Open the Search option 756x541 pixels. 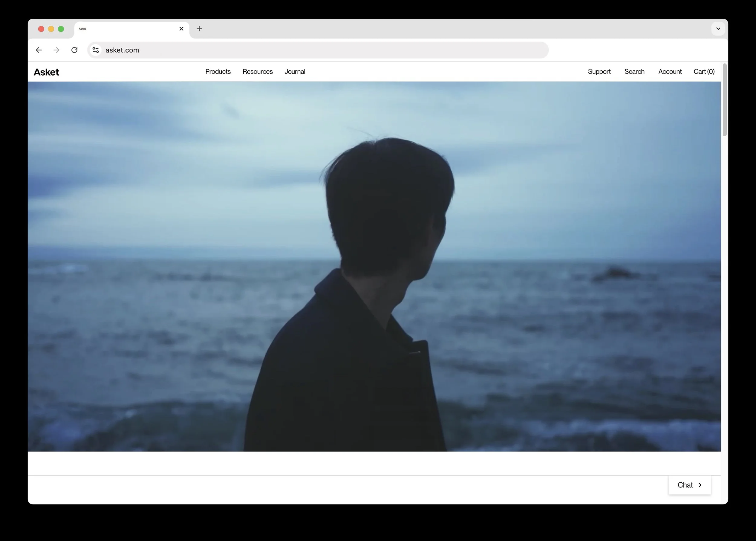pyautogui.click(x=634, y=72)
